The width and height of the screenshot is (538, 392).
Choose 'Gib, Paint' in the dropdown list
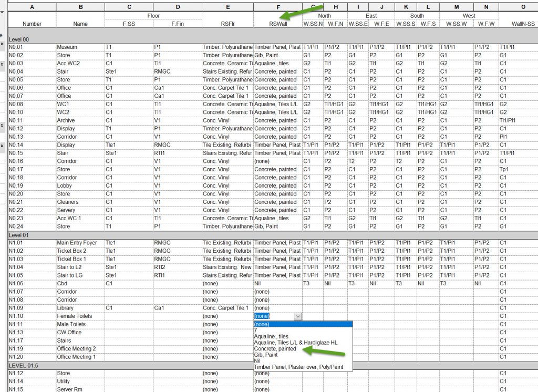coord(266,355)
